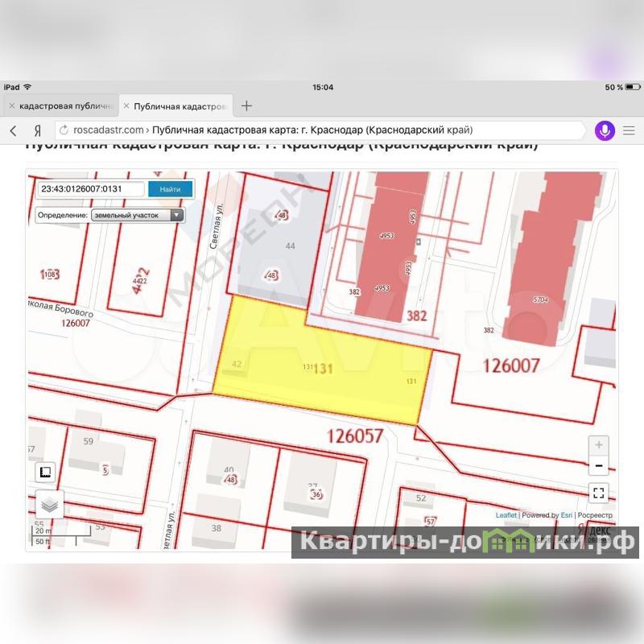The image size is (644, 644).
Task: Tap the roscadastr.com address bar
Action: click(x=322, y=130)
